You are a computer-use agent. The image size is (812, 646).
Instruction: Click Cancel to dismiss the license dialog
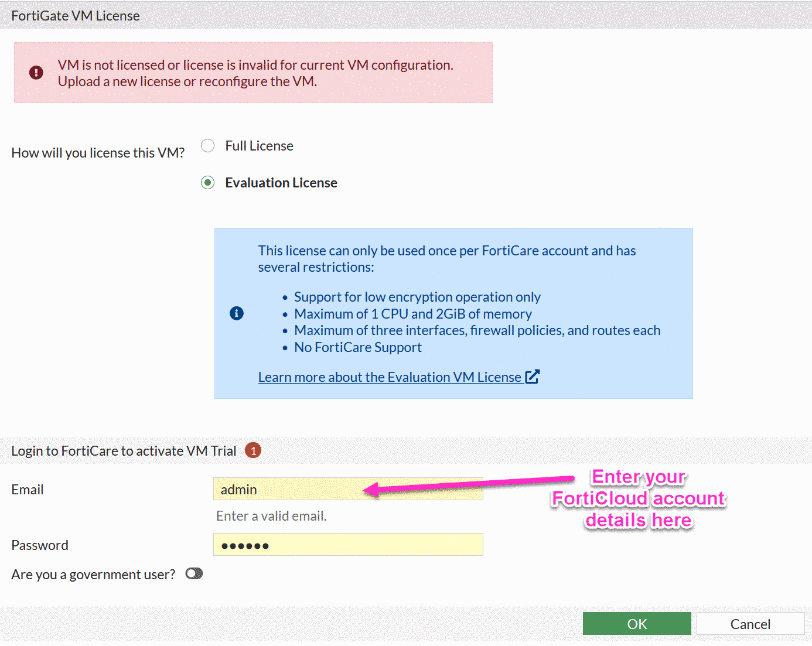click(750, 623)
